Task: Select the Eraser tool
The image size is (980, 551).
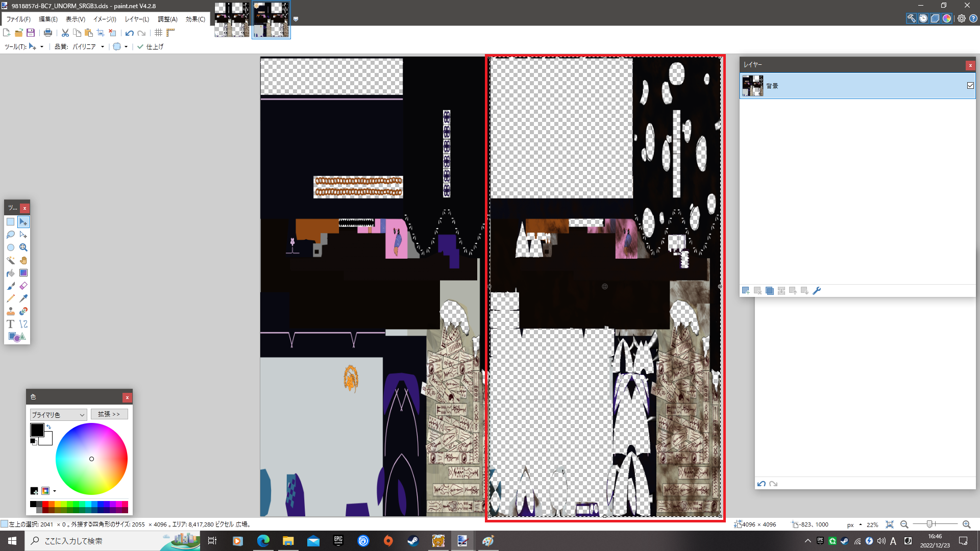Action: coord(23,286)
